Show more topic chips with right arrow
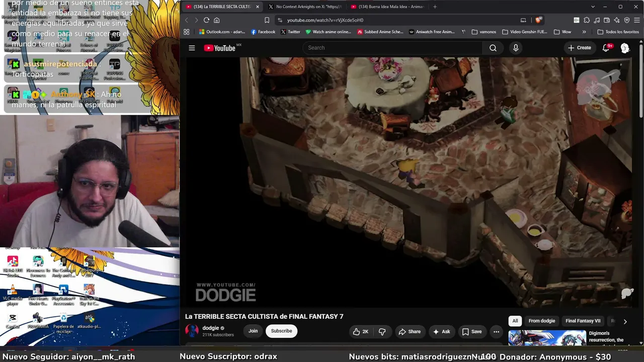 click(x=625, y=321)
